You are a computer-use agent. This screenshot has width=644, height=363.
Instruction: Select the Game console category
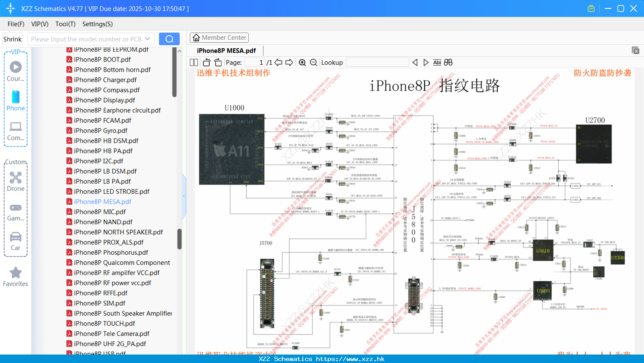click(x=16, y=212)
